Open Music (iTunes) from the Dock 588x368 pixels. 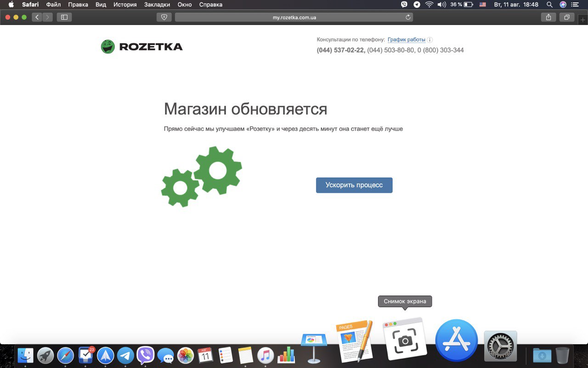tap(266, 355)
